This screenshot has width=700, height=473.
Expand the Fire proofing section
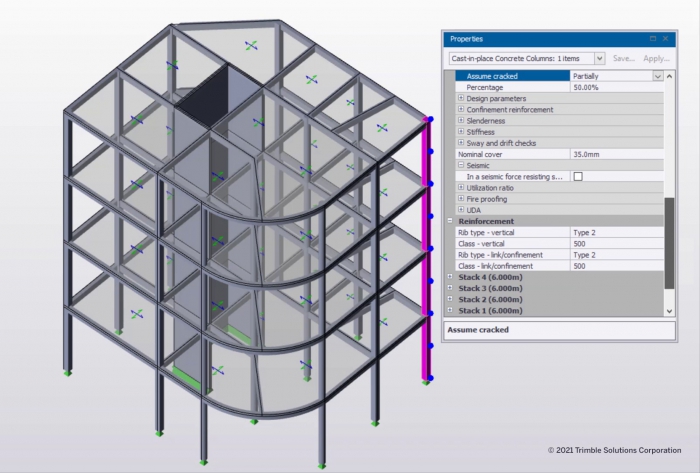pyautogui.click(x=460, y=199)
